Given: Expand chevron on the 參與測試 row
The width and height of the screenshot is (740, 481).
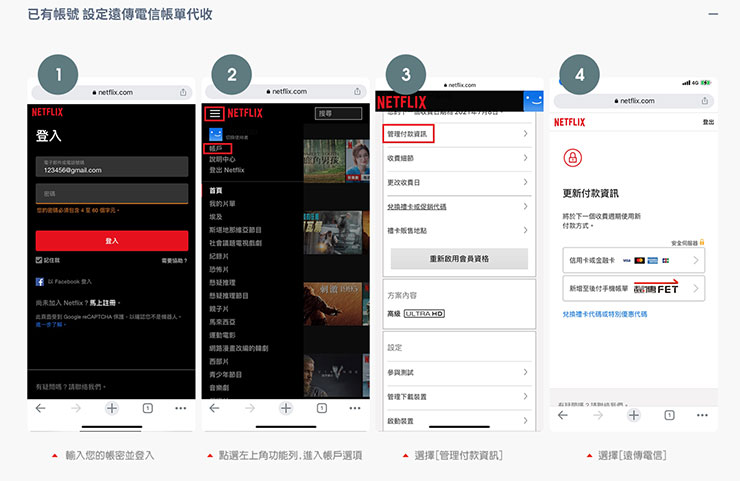Looking at the screenshot, I should [x=525, y=372].
